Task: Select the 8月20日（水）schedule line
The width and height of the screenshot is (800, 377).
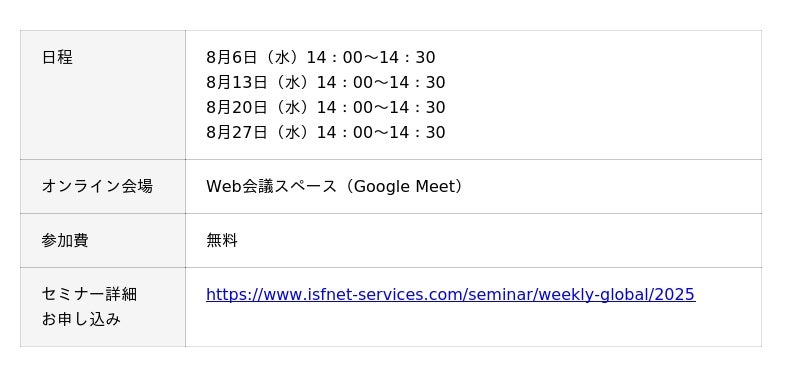Action: pos(326,107)
